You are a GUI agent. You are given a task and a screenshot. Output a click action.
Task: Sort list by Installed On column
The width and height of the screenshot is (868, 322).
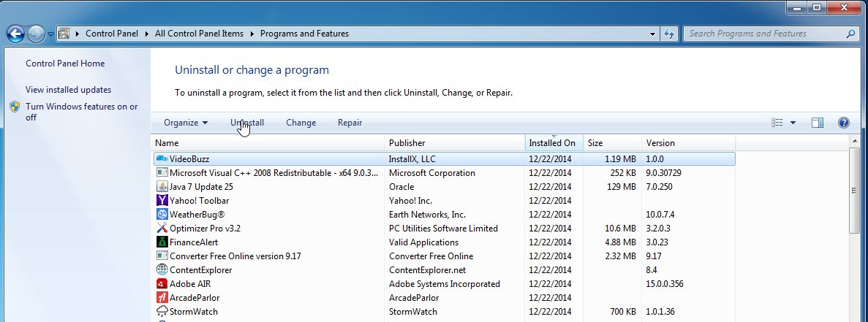[x=552, y=143]
